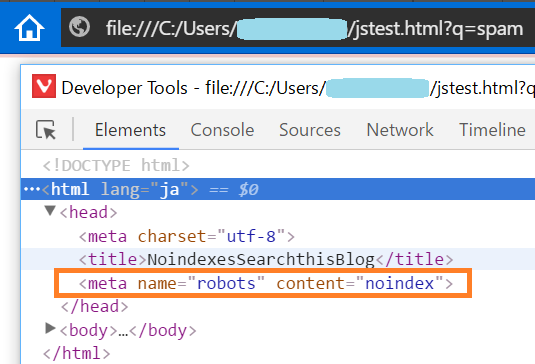Screen dimensions: 535x364
Task: Select the meta charset="utf-8" row
Action: click(x=187, y=236)
